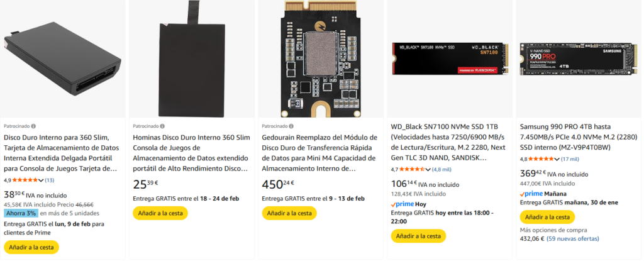This screenshot has width=644, height=261.
Task: Add Samsung 990 PRO 4TB to basket
Action: [x=547, y=217]
